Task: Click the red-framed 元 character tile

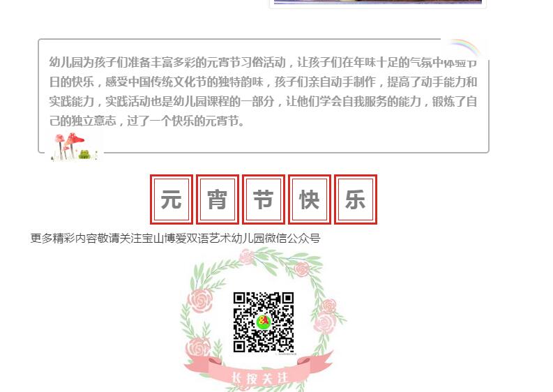Action: [172, 199]
